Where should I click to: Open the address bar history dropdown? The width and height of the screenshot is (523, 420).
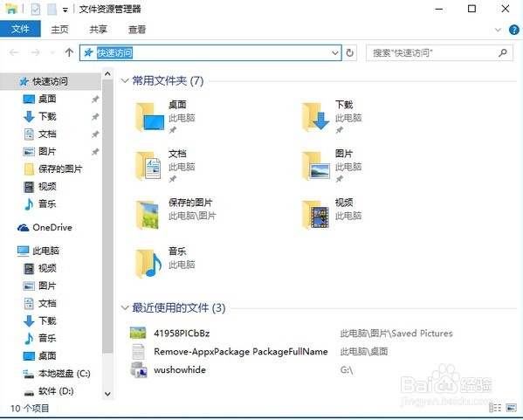pyautogui.click(x=335, y=52)
